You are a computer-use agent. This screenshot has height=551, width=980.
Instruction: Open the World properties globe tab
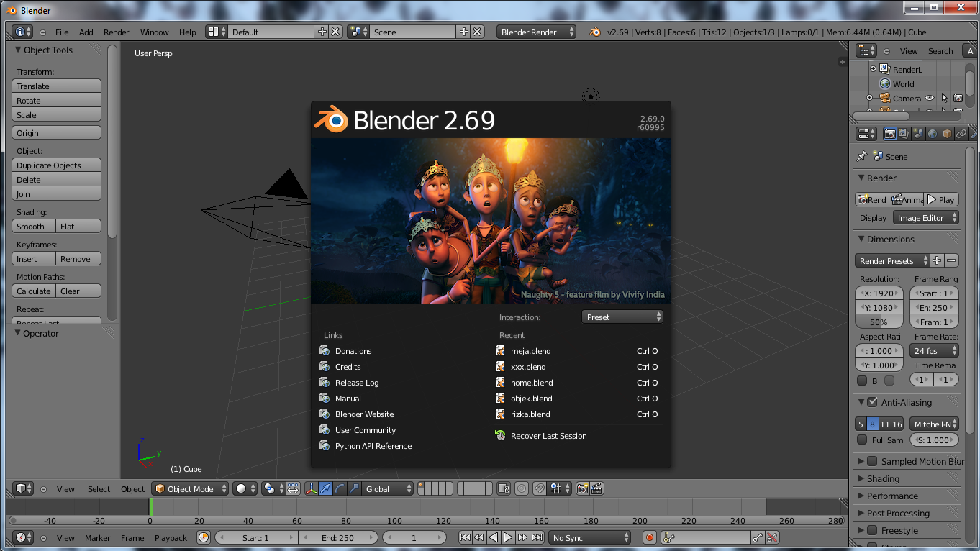point(933,134)
